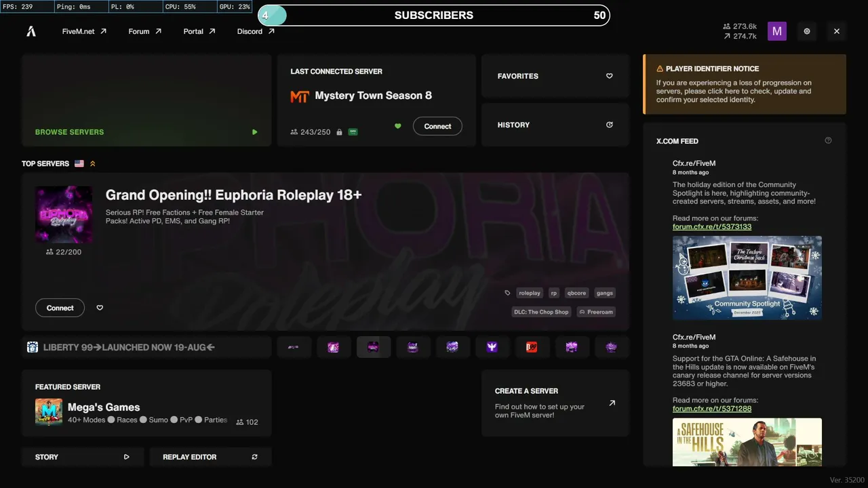
Task: Open the Mega's Games featured server title
Action: tap(104, 407)
